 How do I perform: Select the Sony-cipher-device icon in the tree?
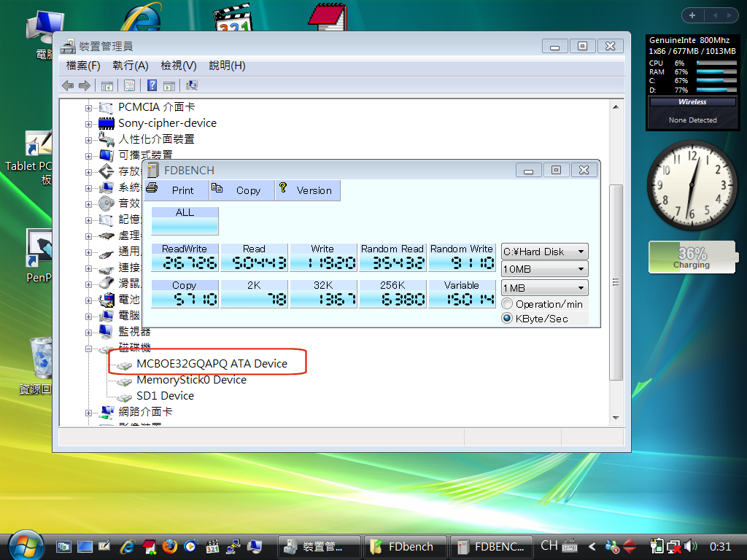[x=107, y=123]
